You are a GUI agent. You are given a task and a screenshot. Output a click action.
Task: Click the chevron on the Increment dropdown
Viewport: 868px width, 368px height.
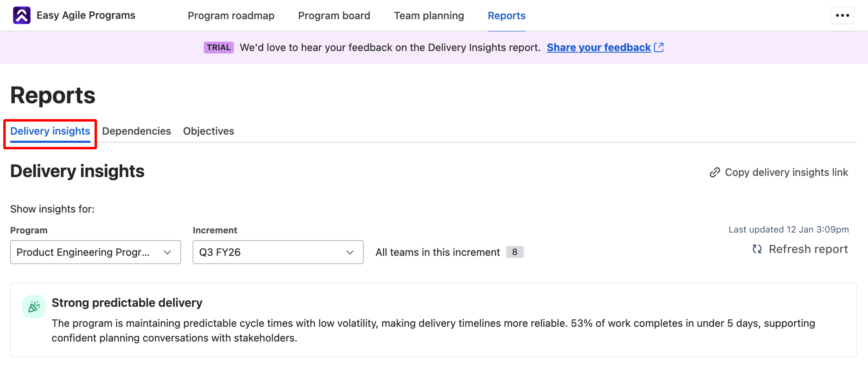tap(350, 252)
